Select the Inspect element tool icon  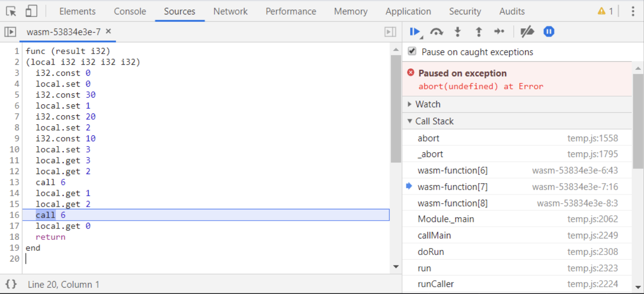[x=11, y=11]
